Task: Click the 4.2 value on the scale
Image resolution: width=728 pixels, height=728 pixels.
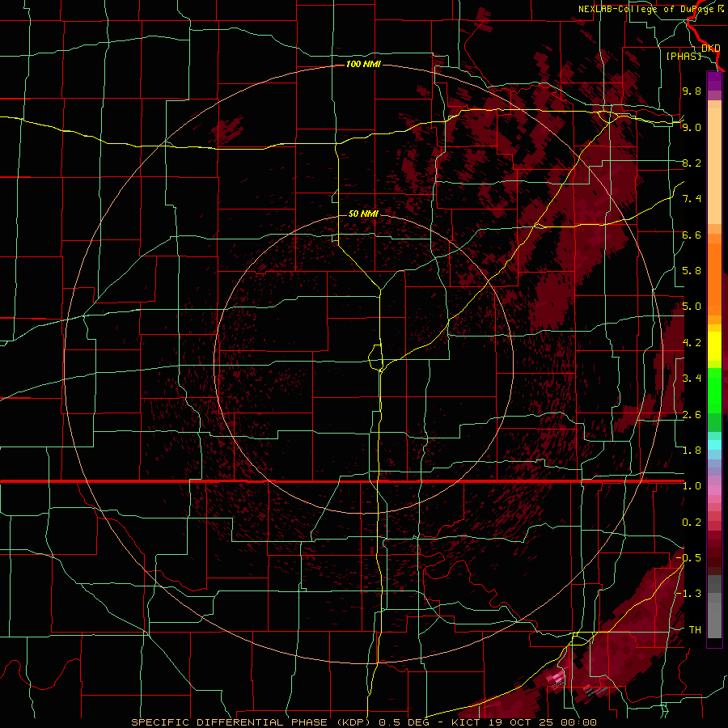Action: [692, 343]
